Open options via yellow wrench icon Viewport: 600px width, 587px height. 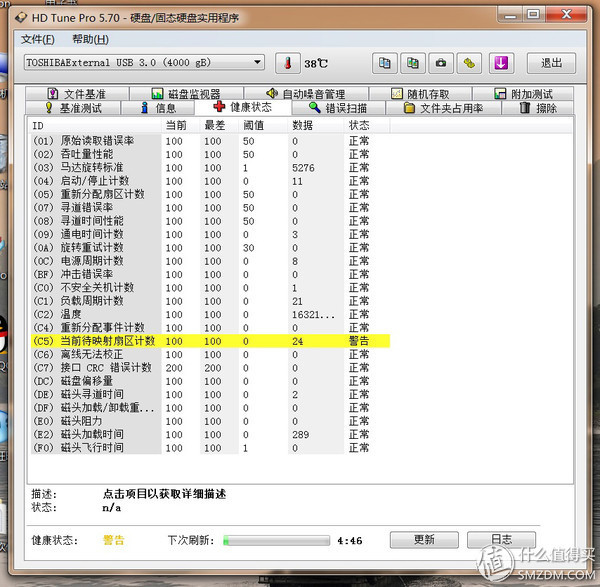[469, 63]
